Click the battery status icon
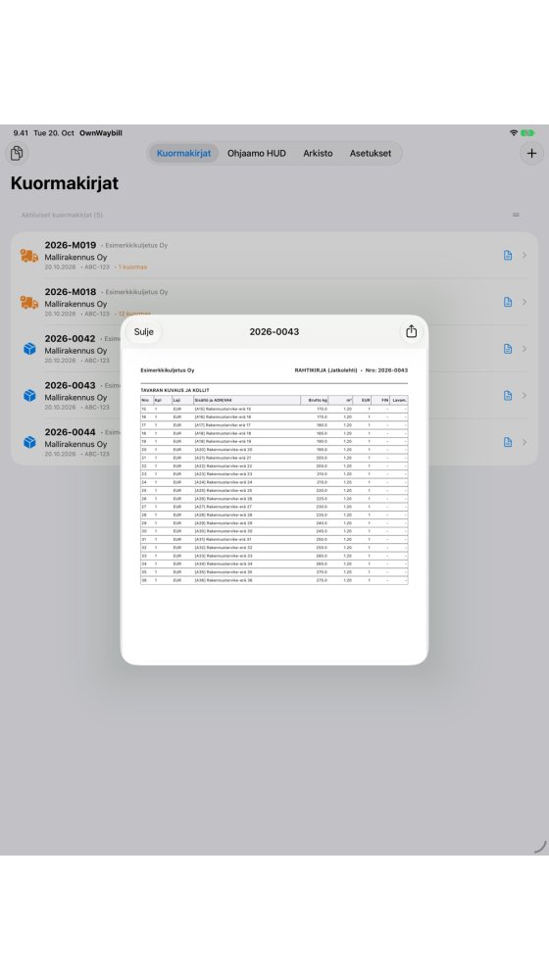 (x=527, y=133)
